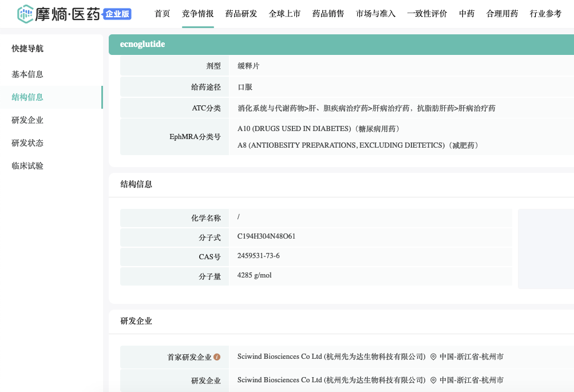Screen dimensions: 574x392
Task: Go to 药品研发 in top navigation
Action: pyautogui.click(x=242, y=14)
